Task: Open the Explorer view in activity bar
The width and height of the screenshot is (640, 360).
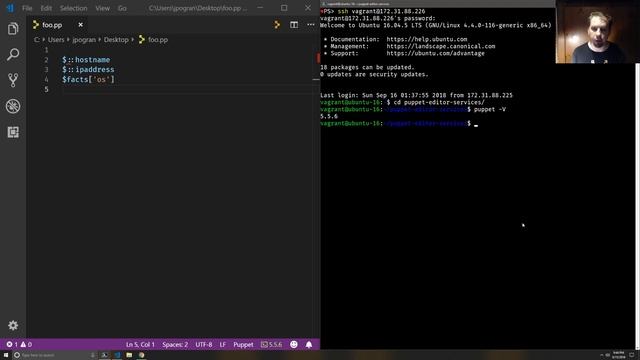Action: (13, 29)
